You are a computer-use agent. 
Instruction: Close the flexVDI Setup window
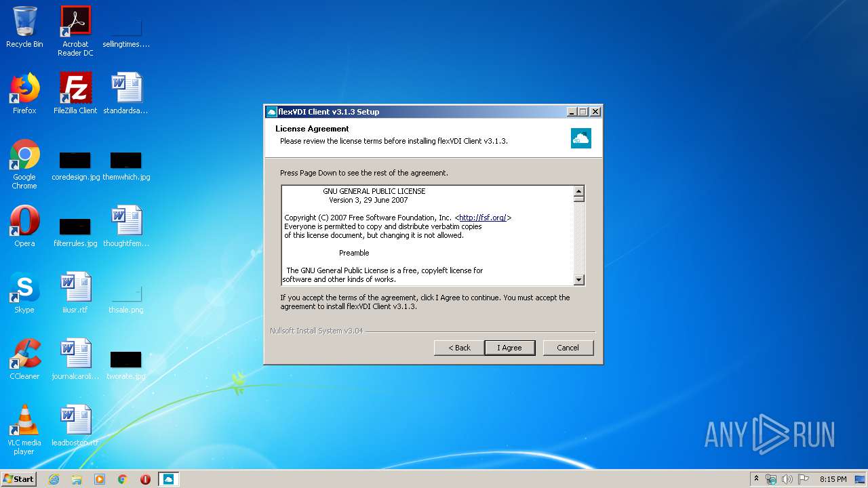point(595,112)
